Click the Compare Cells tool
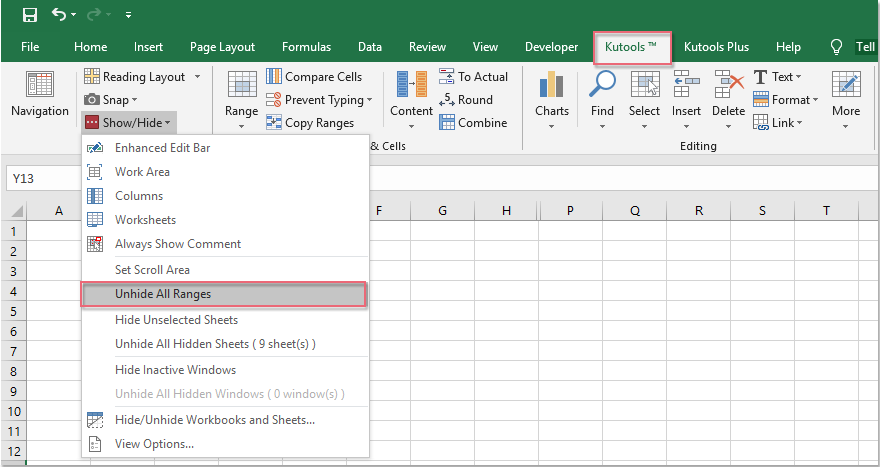Screen dimensions: 880x467 coord(314,77)
